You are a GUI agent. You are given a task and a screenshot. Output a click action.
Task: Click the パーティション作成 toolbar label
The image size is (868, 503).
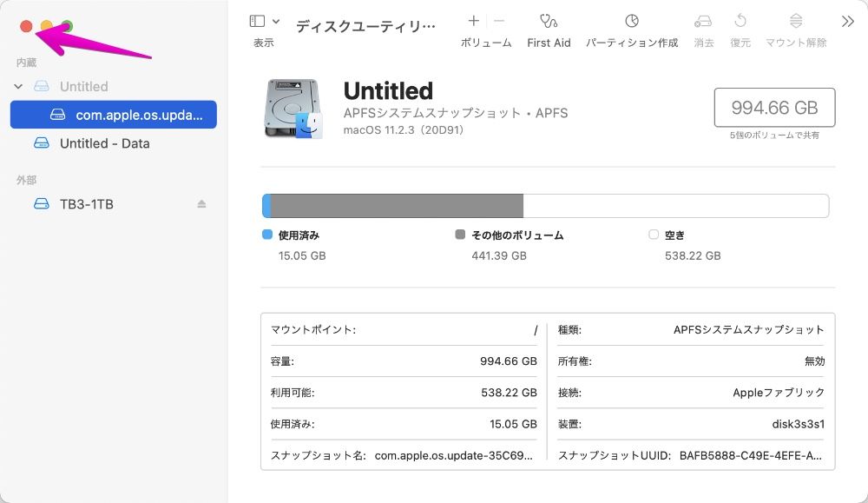pyautogui.click(x=632, y=43)
